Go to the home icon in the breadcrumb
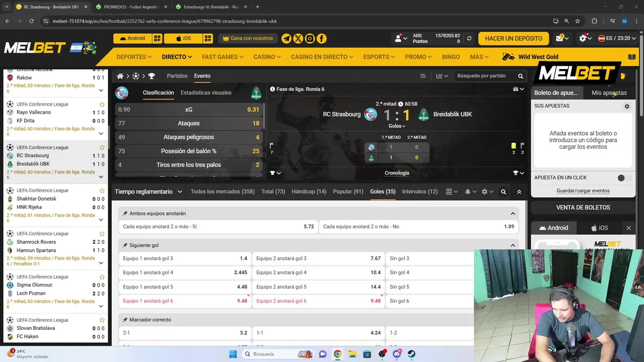The width and height of the screenshot is (644, 362). tap(120, 76)
